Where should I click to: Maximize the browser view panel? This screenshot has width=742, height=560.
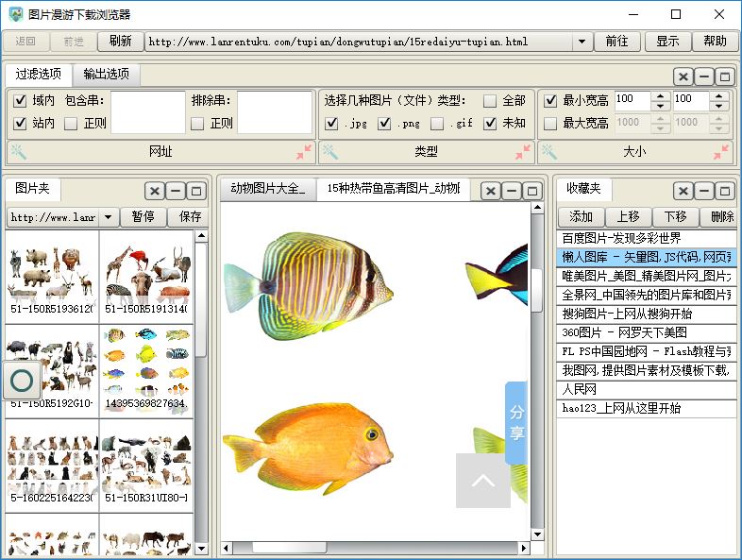(532, 192)
